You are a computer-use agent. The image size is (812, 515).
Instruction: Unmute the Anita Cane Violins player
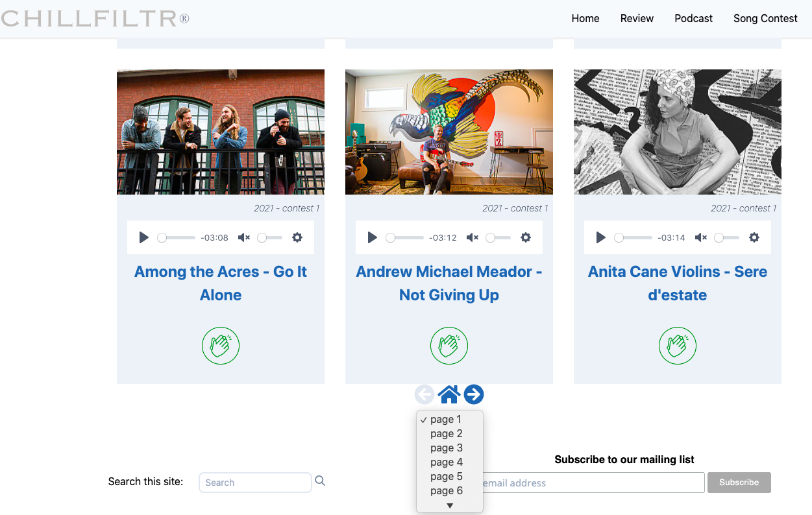coord(701,237)
